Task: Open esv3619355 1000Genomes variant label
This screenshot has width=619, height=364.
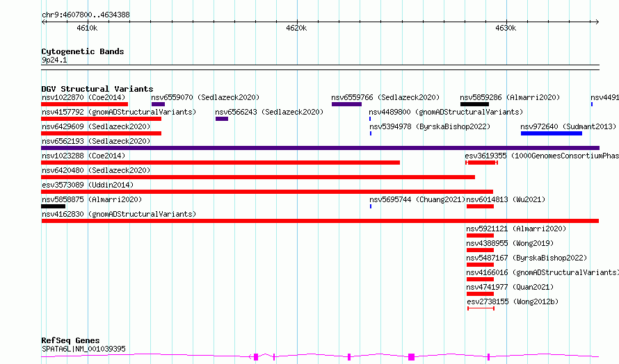Action: click(x=542, y=156)
